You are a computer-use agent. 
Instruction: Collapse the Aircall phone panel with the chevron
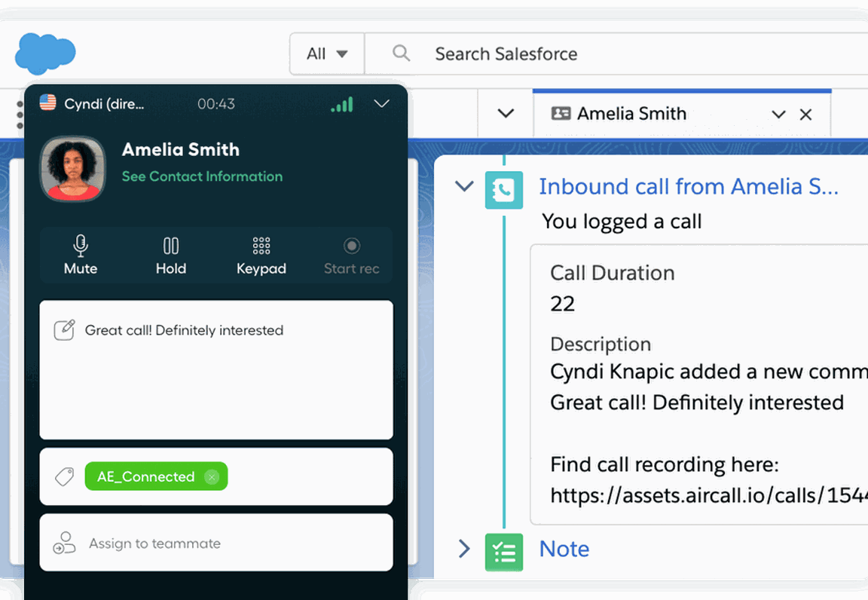pos(382,103)
